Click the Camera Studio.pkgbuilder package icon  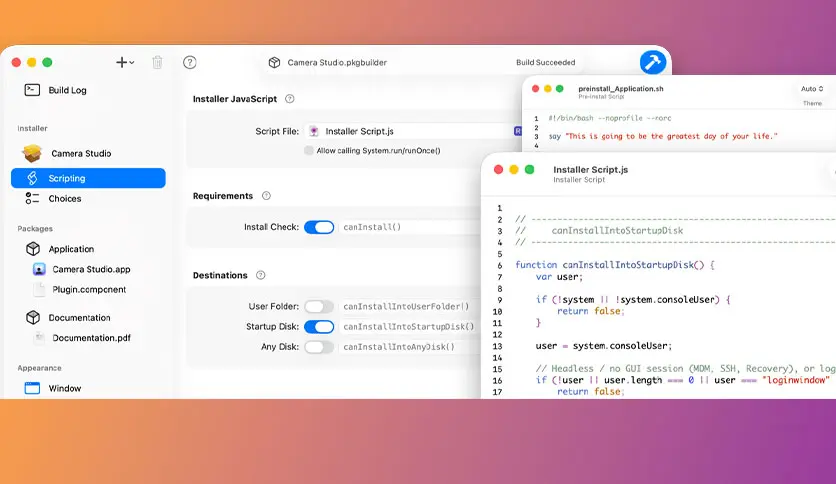(x=274, y=62)
